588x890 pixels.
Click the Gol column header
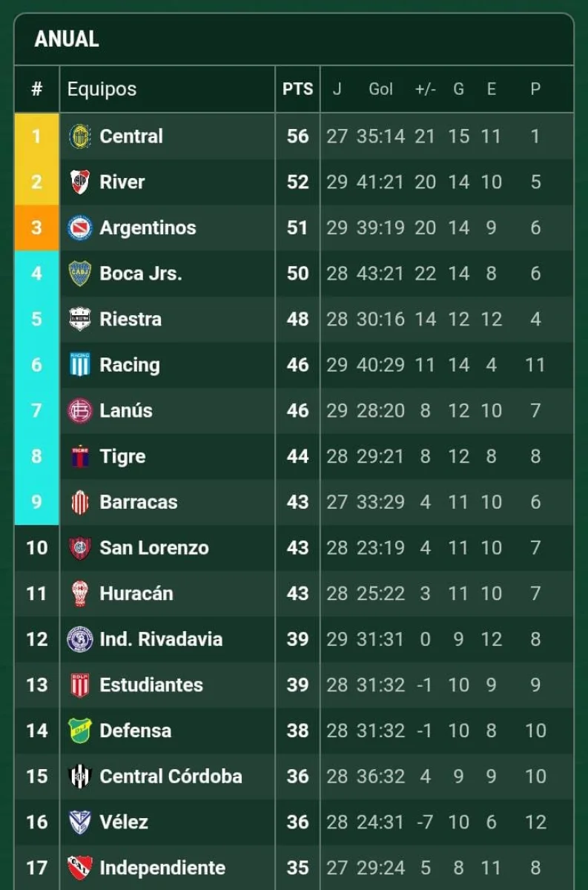(380, 89)
